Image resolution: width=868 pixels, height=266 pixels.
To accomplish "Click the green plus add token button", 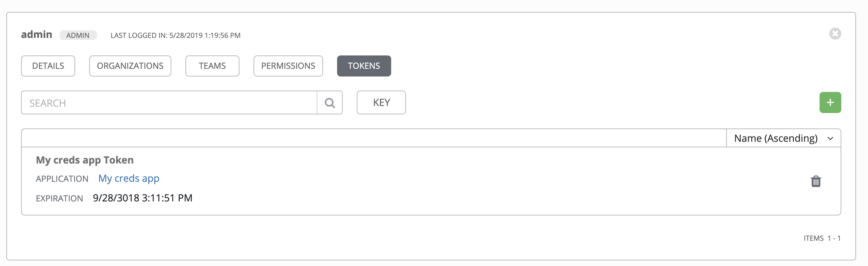I will click(x=830, y=102).
